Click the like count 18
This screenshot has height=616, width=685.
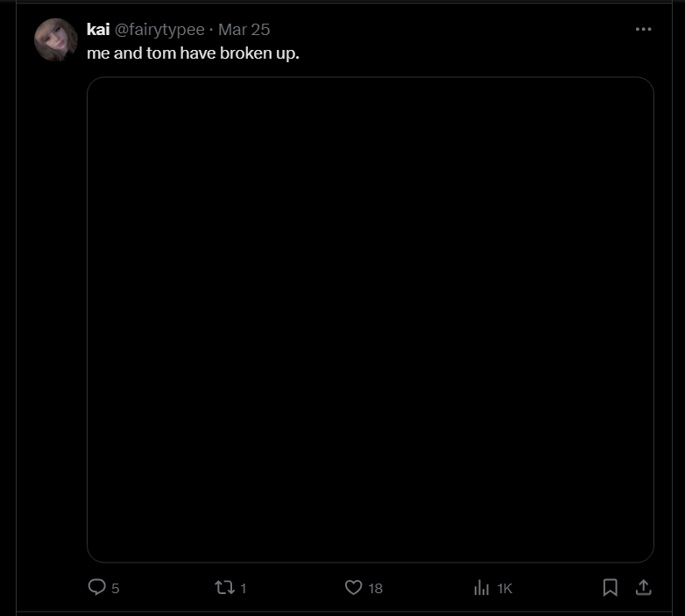[x=375, y=589]
